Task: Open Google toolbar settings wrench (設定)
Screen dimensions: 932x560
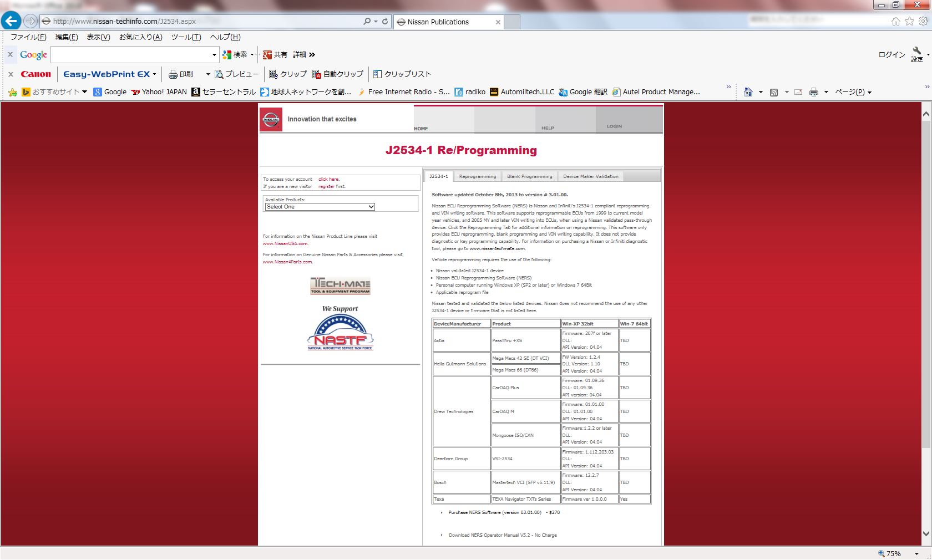Action: click(917, 54)
